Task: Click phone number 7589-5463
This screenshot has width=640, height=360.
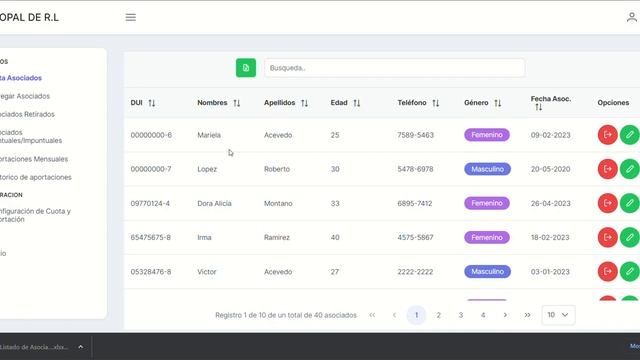Action: tap(416, 135)
